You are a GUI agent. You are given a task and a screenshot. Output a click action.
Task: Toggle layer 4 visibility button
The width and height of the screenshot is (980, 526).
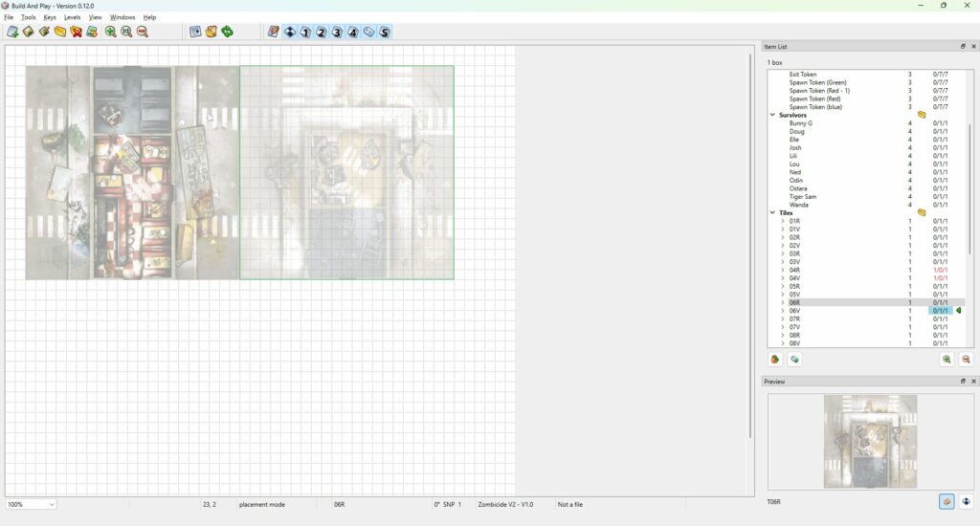click(x=353, y=32)
